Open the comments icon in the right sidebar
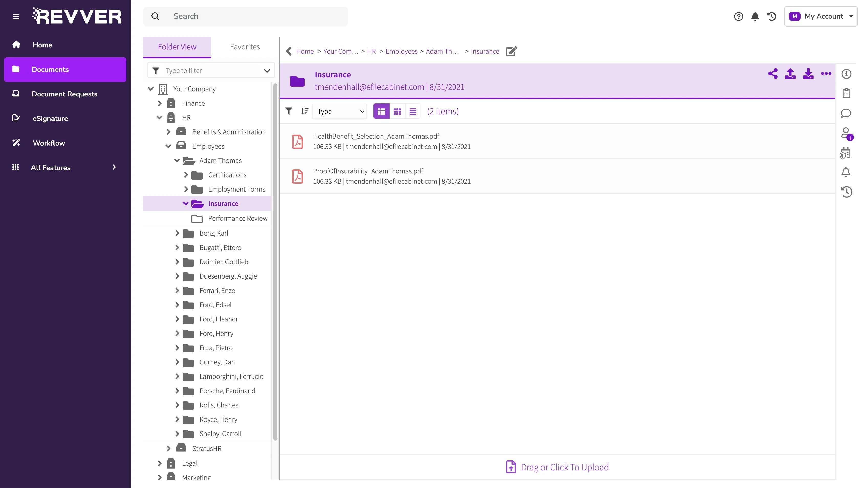 tap(846, 114)
